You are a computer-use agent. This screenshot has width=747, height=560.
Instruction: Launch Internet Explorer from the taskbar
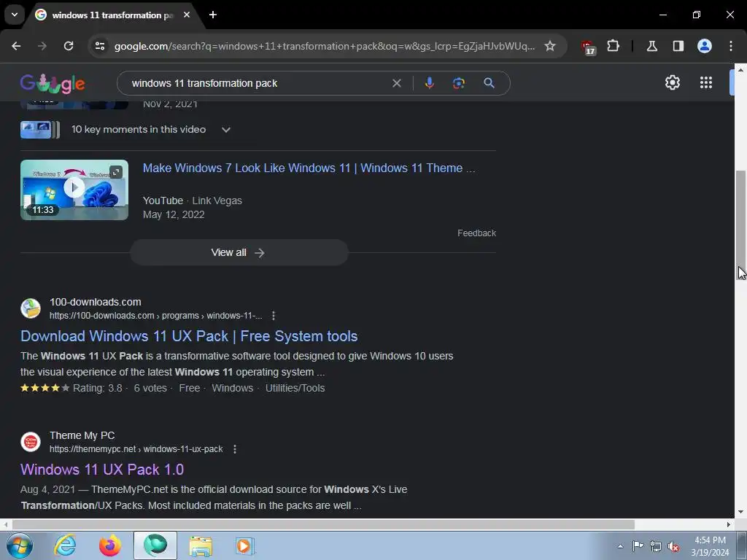click(x=65, y=545)
